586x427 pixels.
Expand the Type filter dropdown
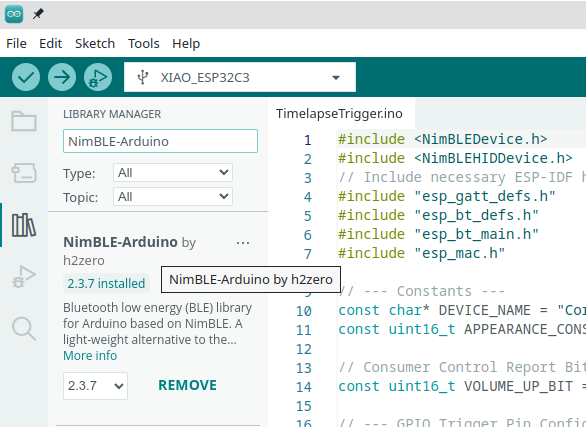coord(173,173)
